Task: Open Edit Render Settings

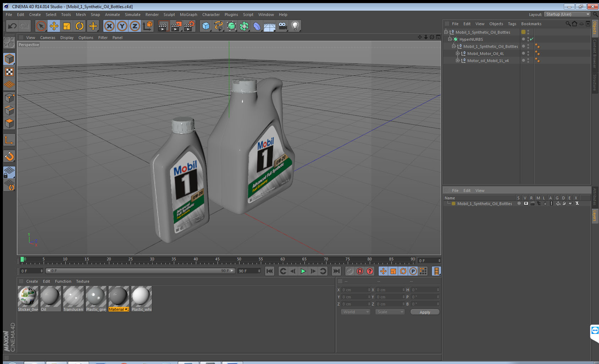Action: pyautogui.click(x=189, y=26)
